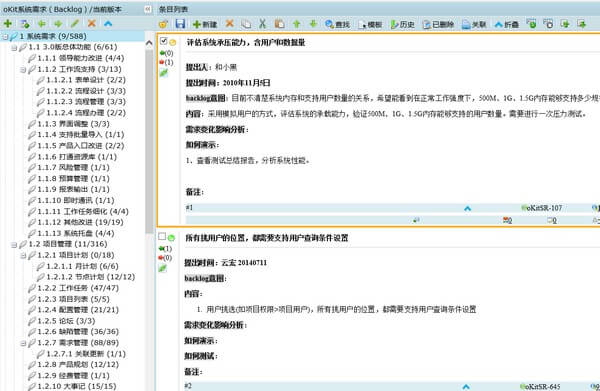
Task: Click the orange X delete icon in tree toolbar
Action: click(x=92, y=24)
